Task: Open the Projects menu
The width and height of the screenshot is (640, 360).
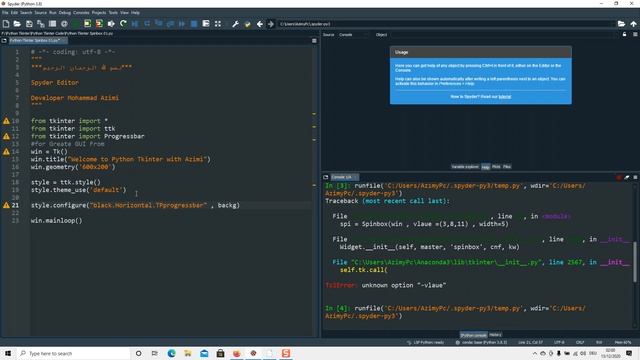Action: point(98,13)
